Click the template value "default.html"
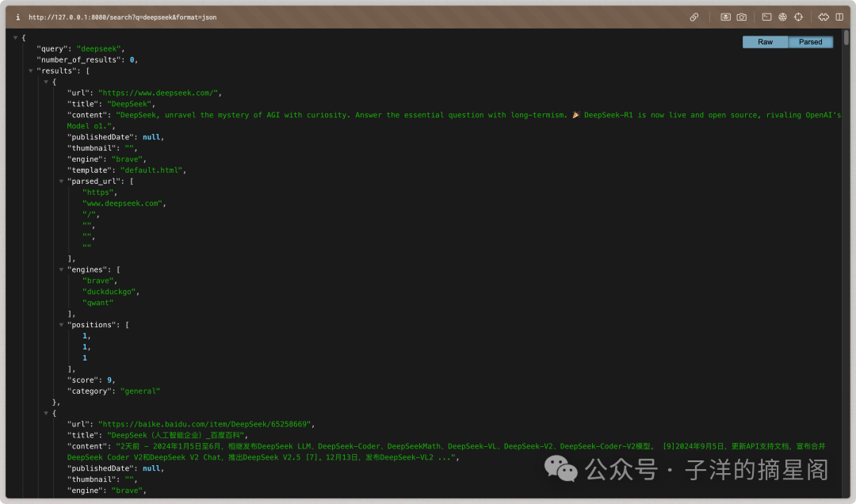This screenshot has width=856, height=504. point(151,170)
